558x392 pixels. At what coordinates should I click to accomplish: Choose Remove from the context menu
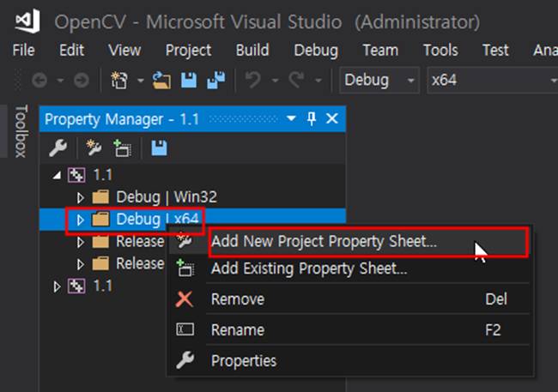tap(237, 299)
